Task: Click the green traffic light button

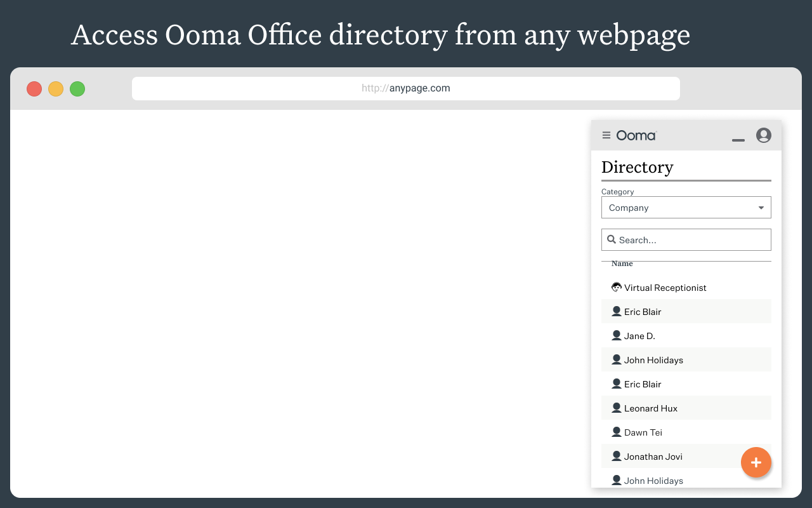Action: (77, 89)
